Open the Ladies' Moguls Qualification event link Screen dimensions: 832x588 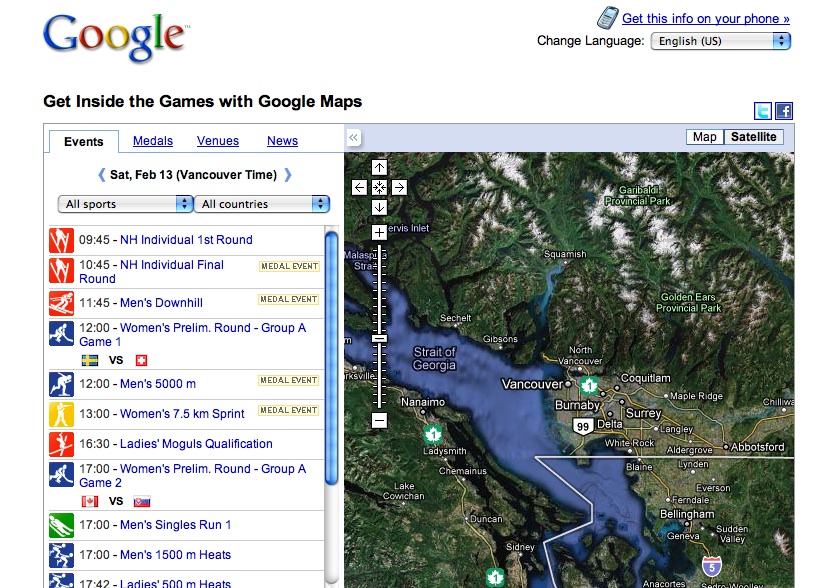[x=196, y=444]
